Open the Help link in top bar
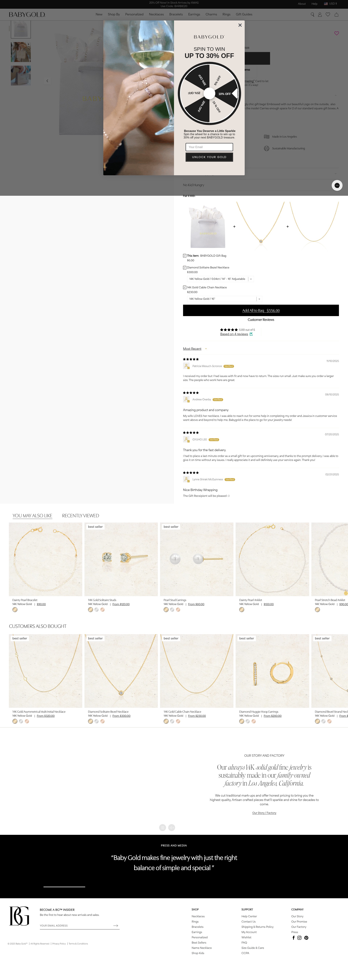 [314, 4]
